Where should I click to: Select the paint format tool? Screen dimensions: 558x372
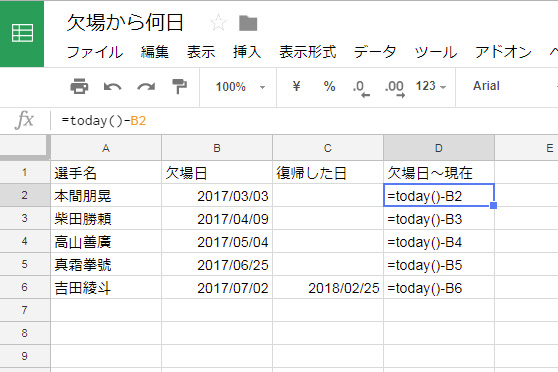tap(180, 87)
